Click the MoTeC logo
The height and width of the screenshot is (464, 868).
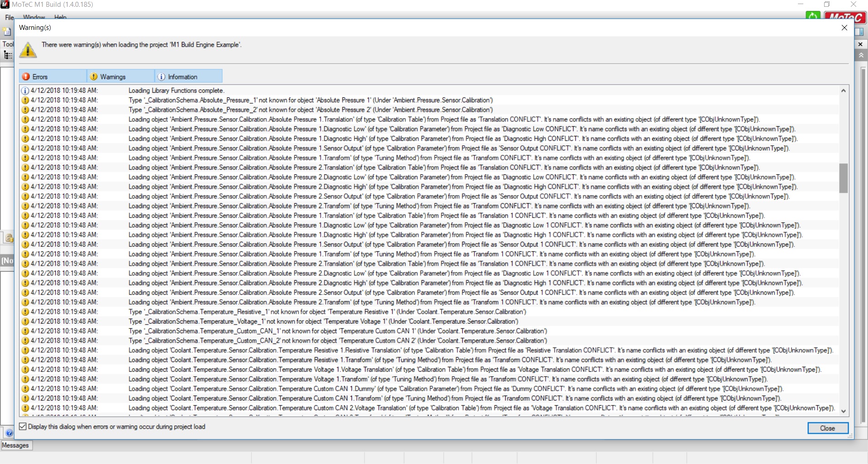(844, 17)
